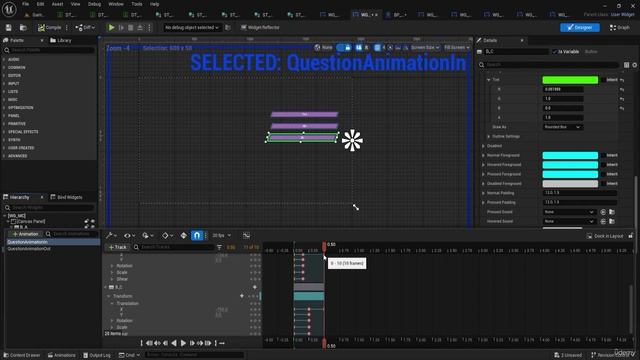
Task: Add a new Animation
Action: point(25,234)
